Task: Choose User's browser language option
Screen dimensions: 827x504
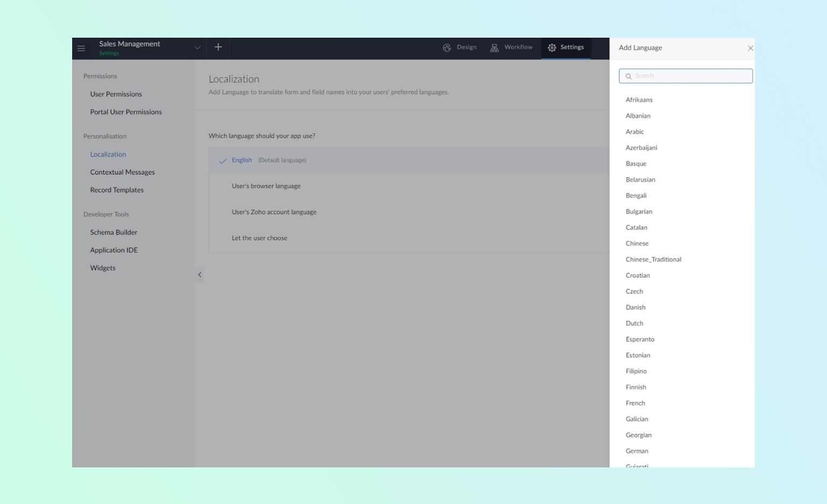Action: point(266,186)
